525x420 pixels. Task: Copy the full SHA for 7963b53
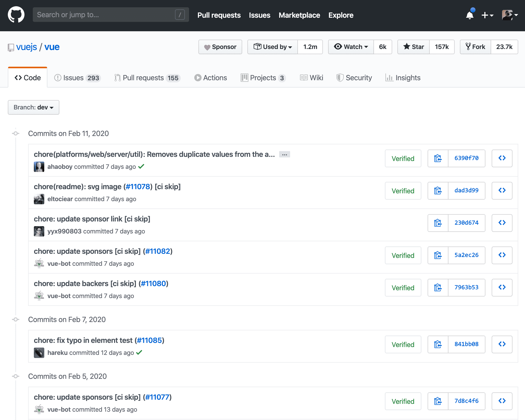click(438, 288)
